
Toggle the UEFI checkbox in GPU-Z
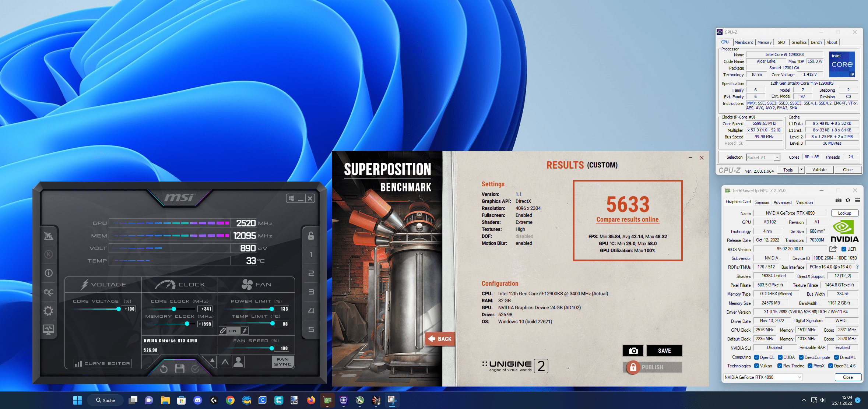point(844,249)
